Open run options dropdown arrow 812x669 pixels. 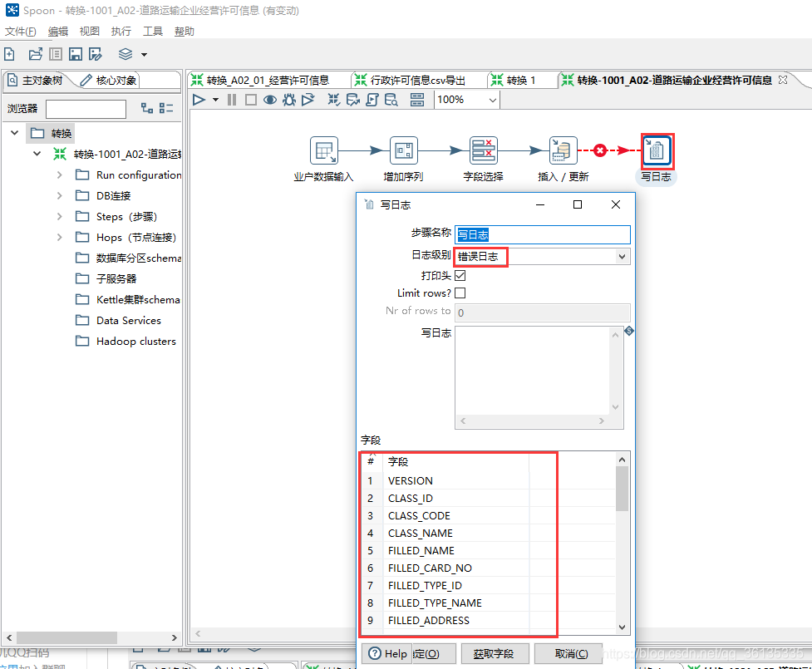[215, 100]
